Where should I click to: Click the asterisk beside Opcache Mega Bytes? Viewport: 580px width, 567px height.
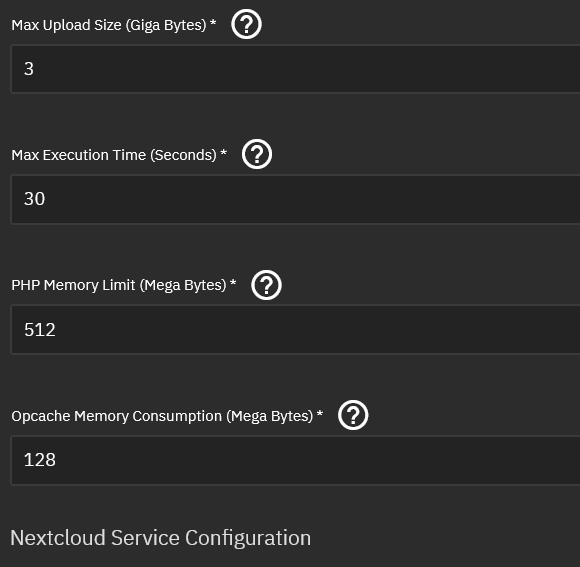[320, 413]
